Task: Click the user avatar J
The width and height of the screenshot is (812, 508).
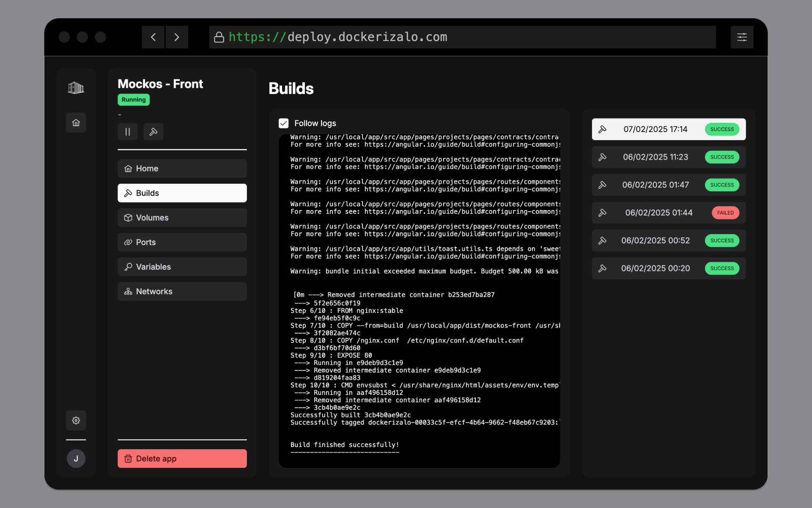Action: pos(76,458)
